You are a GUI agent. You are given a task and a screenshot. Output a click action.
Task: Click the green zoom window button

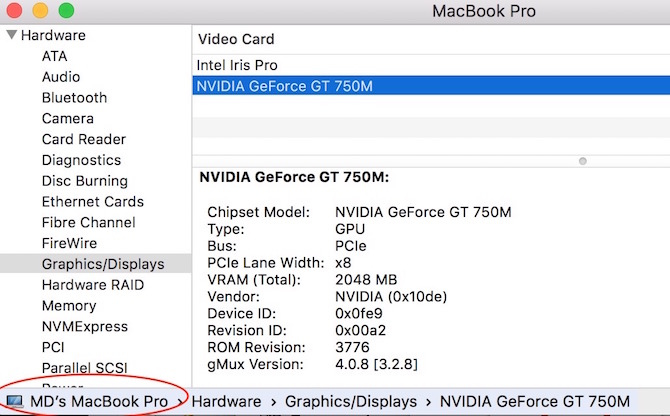pyautogui.click(x=66, y=11)
